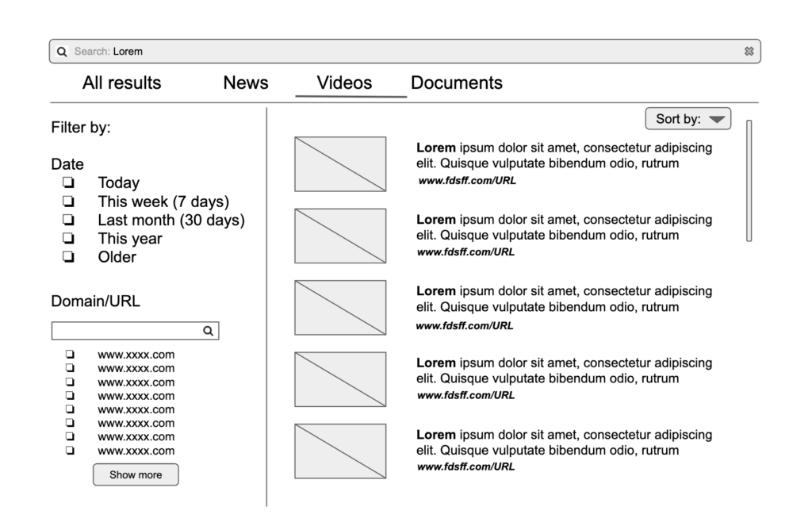Image resolution: width=812 pixels, height=526 pixels.
Task: Click the www.fdsff.com/URL link on the last result
Action: (x=465, y=466)
